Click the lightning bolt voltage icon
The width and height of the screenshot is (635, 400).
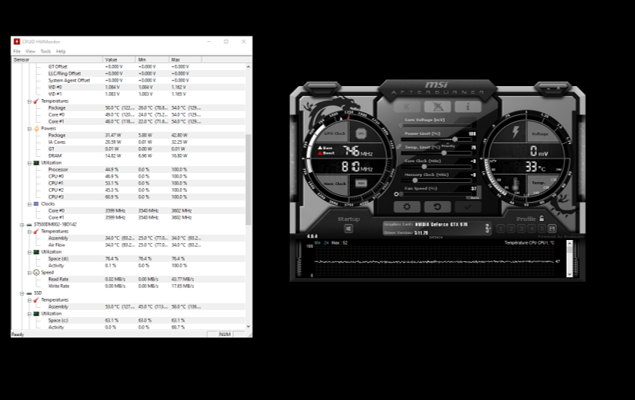[516, 132]
